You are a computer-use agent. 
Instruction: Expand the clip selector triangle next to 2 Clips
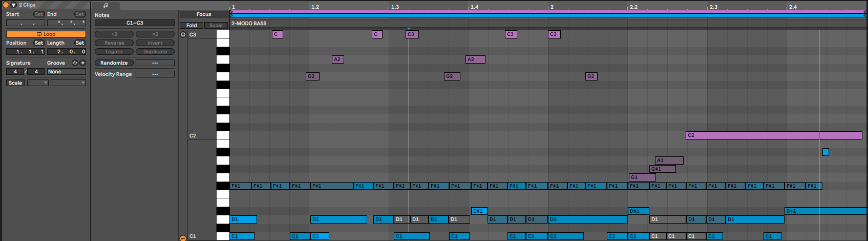click(x=14, y=5)
